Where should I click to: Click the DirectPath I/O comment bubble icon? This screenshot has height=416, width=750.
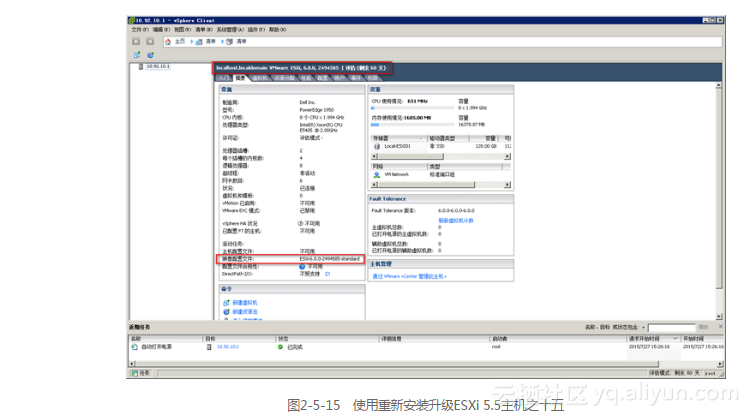coord(328,274)
